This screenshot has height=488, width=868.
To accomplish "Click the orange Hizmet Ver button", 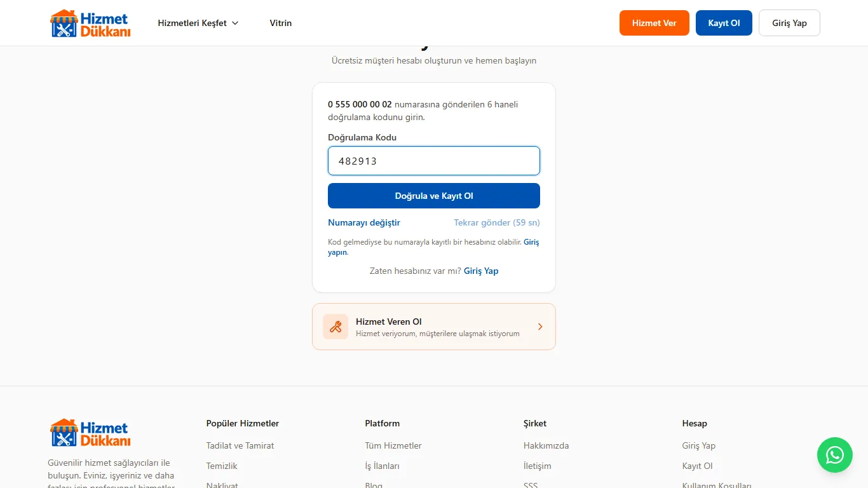I will [x=654, y=23].
